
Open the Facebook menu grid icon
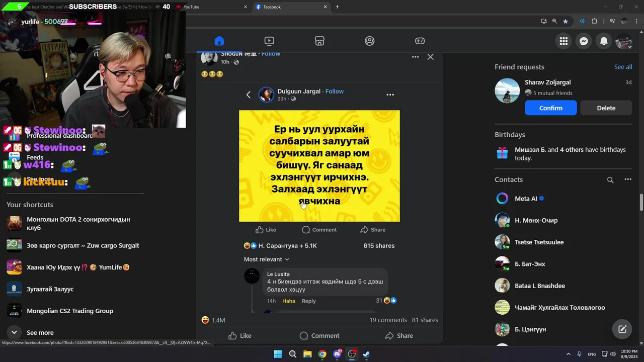pos(563,41)
